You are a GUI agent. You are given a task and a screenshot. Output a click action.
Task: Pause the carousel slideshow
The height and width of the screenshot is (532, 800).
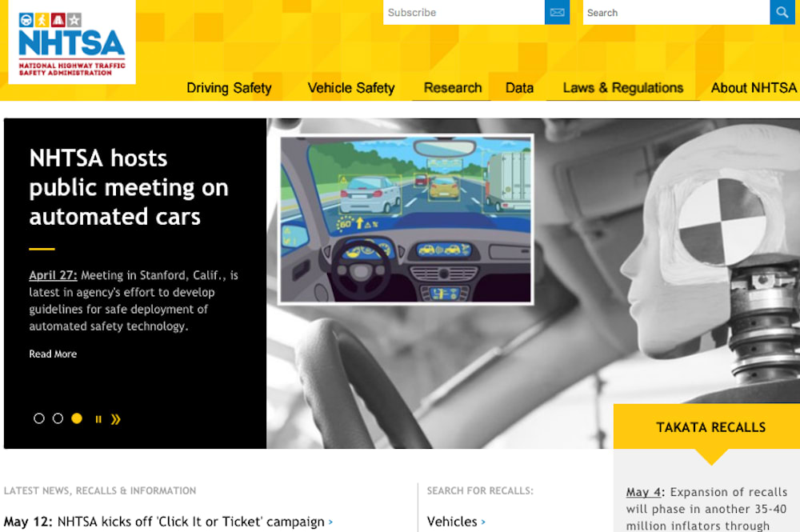[x=98, y=419]
